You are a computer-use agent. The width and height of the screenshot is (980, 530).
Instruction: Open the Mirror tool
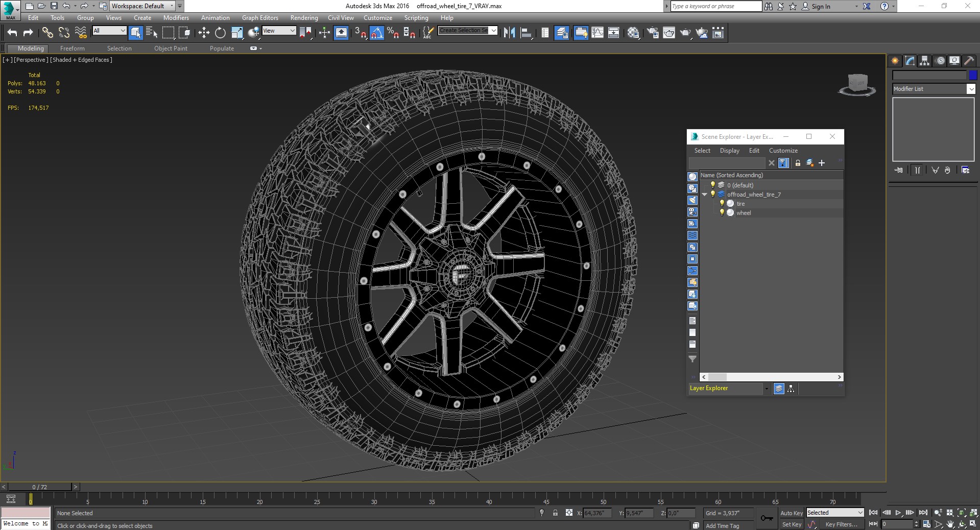[x=509, y=33]
